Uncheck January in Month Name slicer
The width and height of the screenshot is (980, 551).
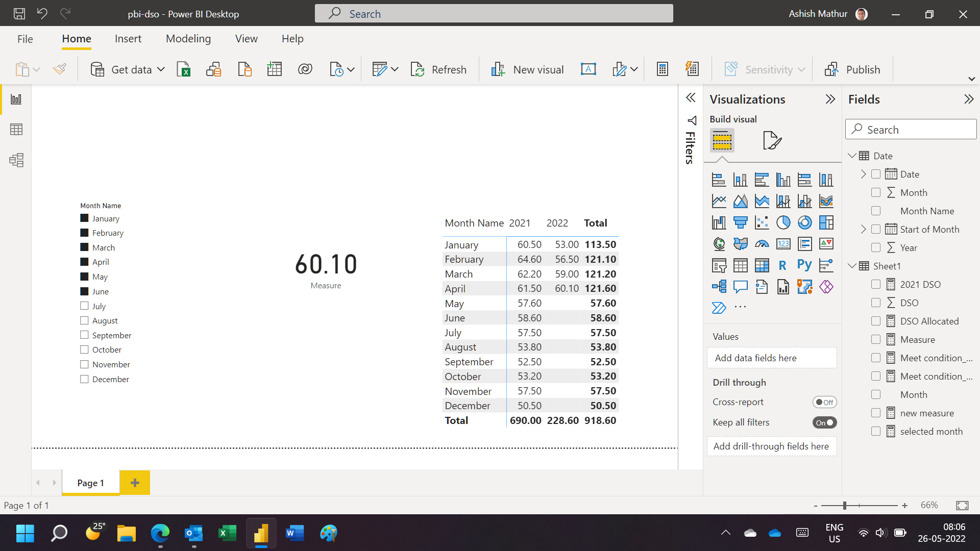click(84, 218)
